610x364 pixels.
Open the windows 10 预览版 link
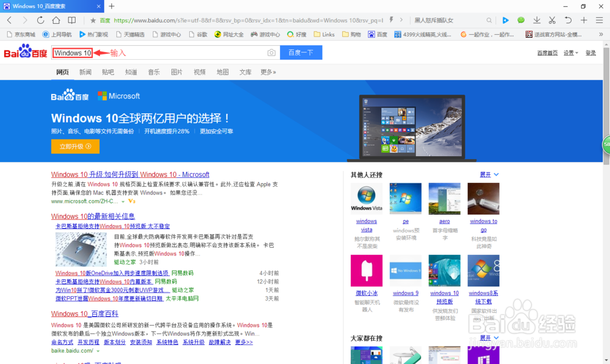click(444, 297)
